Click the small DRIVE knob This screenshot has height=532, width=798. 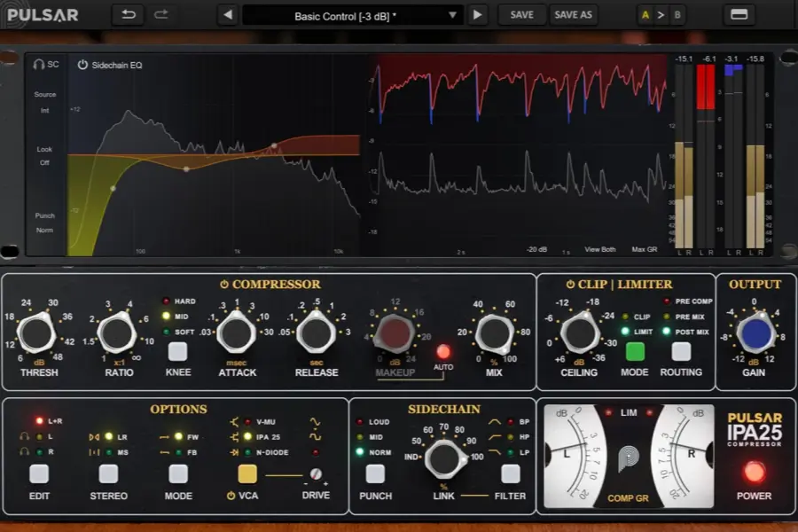coord(316,474)
